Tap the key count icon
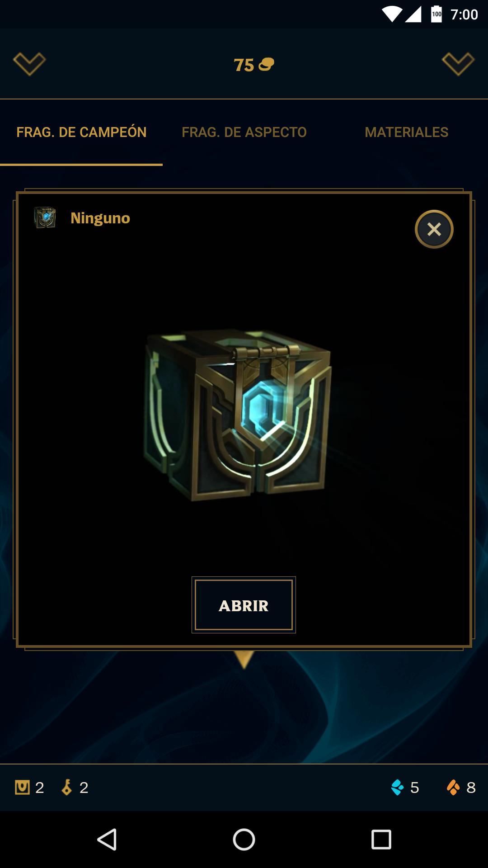Viewport: 488px width, 868px height. point(67,787)
